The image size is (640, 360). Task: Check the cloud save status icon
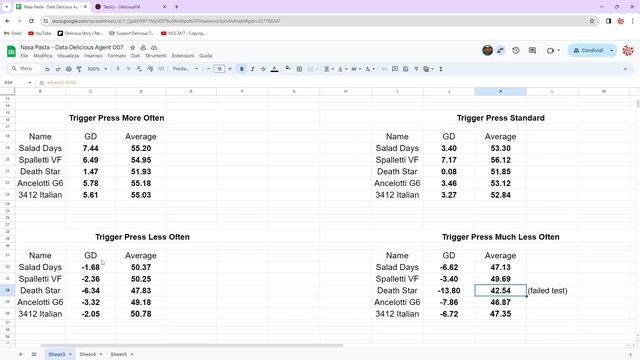click(154, 48)
